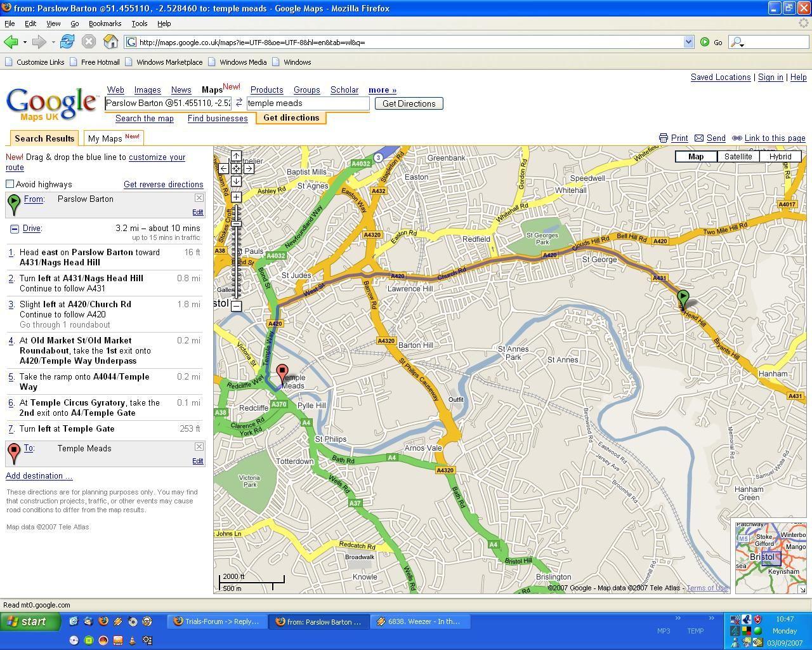Click the 'temple meads' destination input field
This screenshot has width=812, height=650.
(x=308, y=103)
